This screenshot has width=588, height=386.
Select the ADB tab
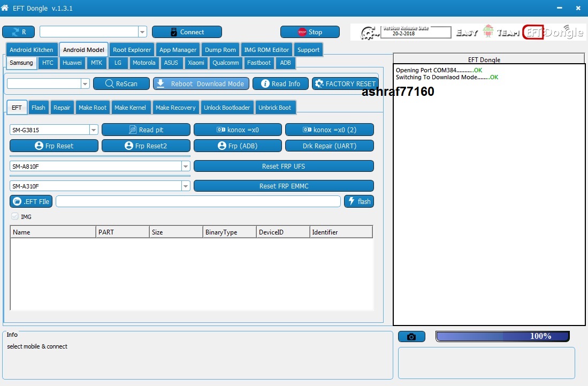click(285, 63)
